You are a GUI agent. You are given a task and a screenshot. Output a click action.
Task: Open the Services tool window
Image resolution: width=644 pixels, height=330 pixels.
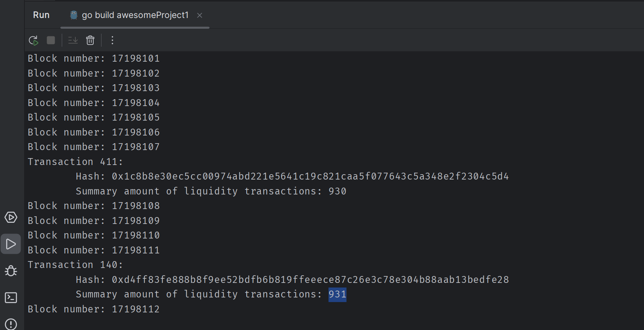pos(11,217)
